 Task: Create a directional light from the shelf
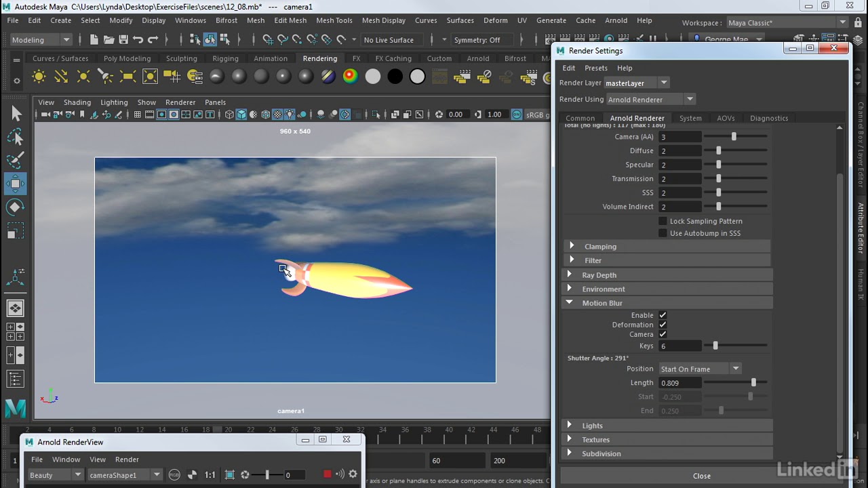pyautogui.click(x=61, y=77)
